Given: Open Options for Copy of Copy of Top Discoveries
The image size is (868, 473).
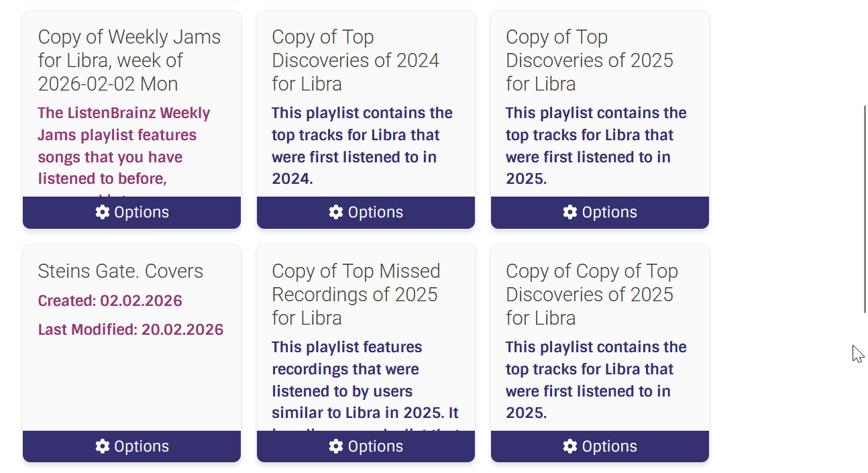Looking at the screenshot, I should [x=609, y=446].
